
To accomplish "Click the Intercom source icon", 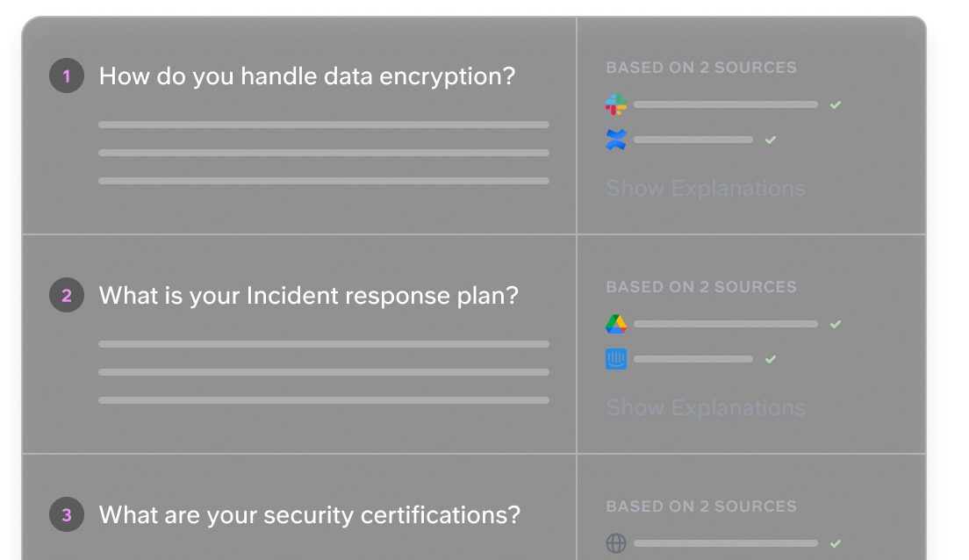I will pyautogui.click(x=616, y=359).
